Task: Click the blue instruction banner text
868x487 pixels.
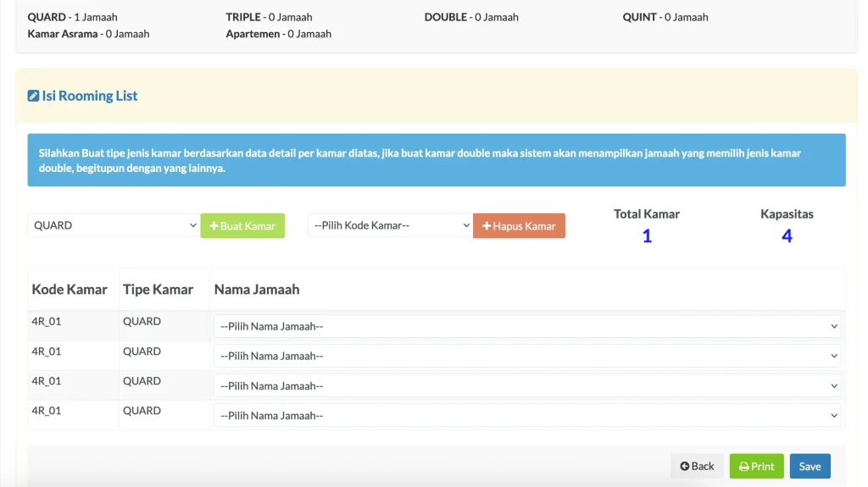Action: pyautogui.click(x=420, y=161)
